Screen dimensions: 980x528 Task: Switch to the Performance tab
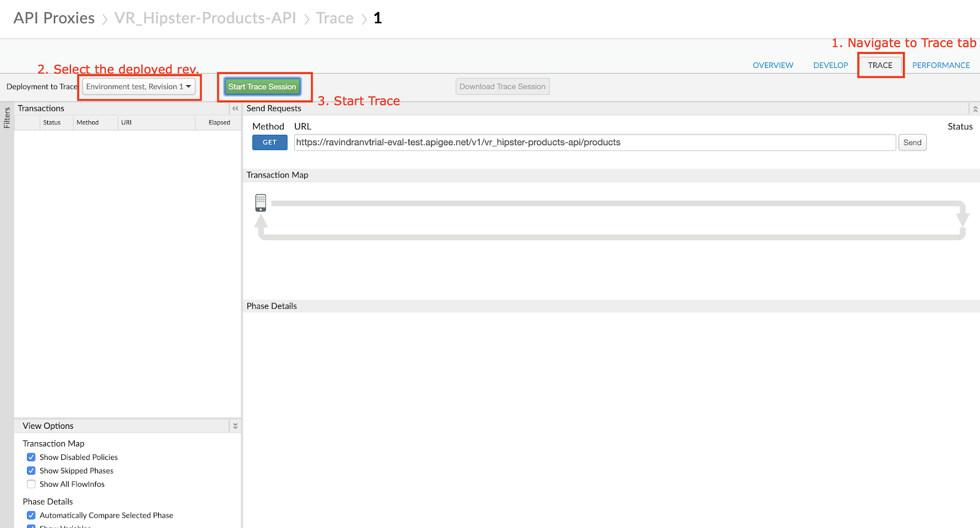tap(941, 65)
